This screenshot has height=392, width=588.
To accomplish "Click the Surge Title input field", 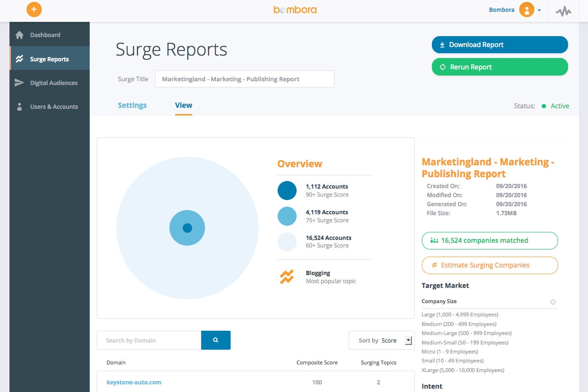I will pyautogui.click(x=245, y=79).
